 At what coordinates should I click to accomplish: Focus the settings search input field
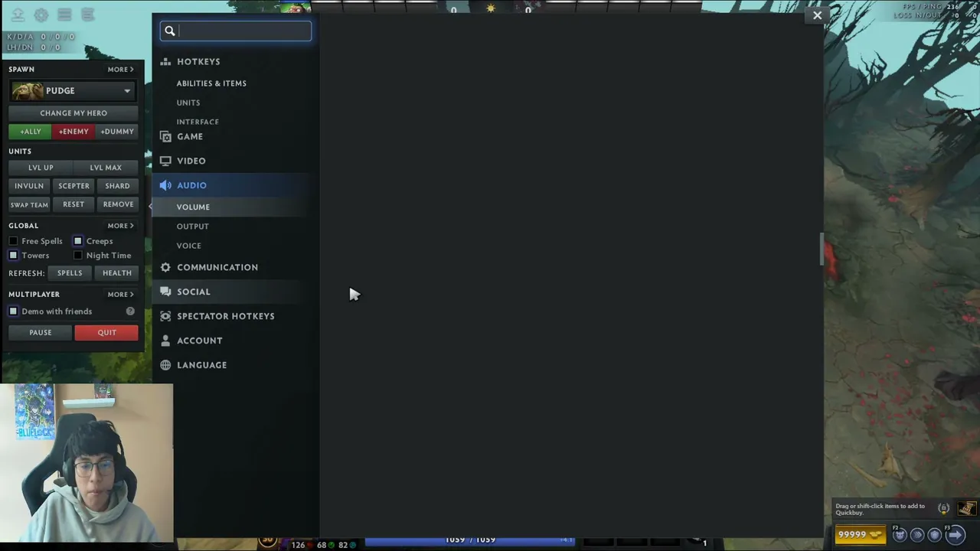click(236, 31)
